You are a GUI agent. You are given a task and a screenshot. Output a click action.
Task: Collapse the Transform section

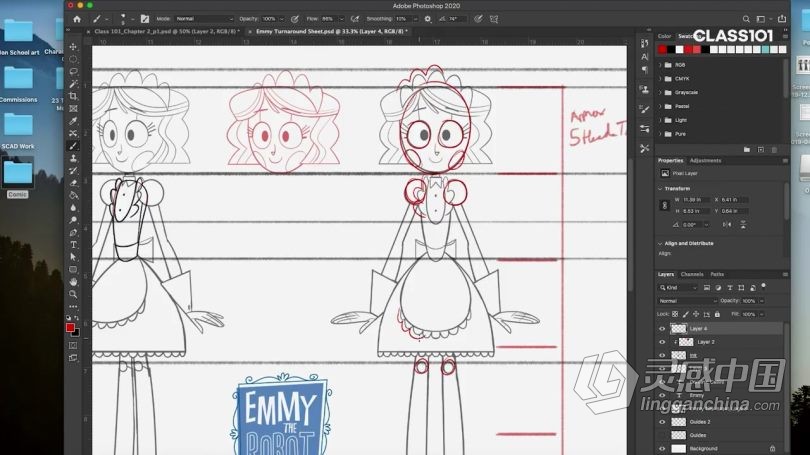(660, 189)
